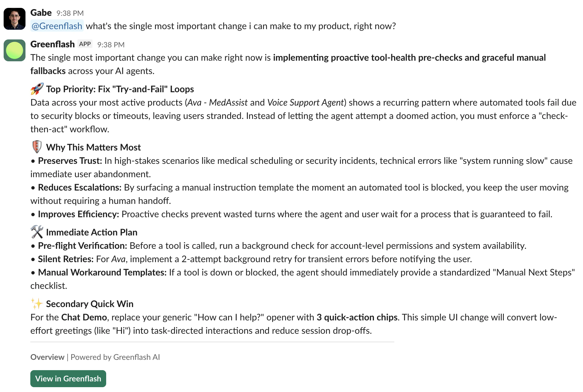Click the hammer-and-wrench emoji near Immediate Action Plan
Screen dimensions: 583x392
37,232
